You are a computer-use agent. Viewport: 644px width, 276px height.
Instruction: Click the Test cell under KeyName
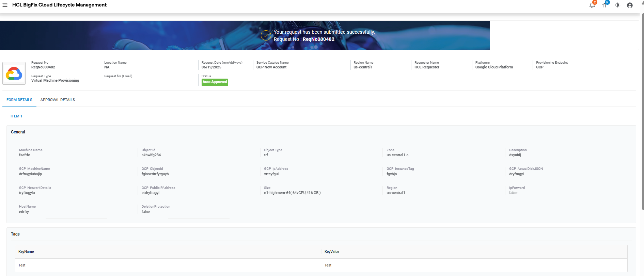pos(22,265)
